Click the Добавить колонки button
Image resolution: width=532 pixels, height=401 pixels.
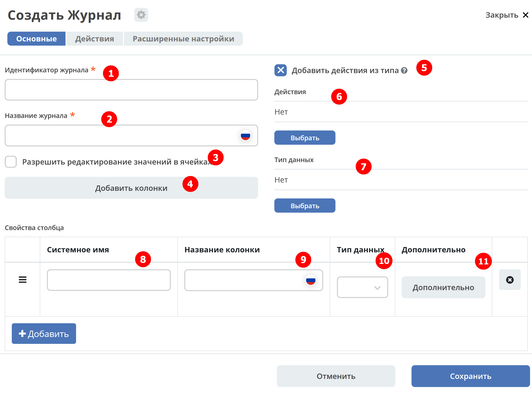pyautogui.click(x=131, y=188)
